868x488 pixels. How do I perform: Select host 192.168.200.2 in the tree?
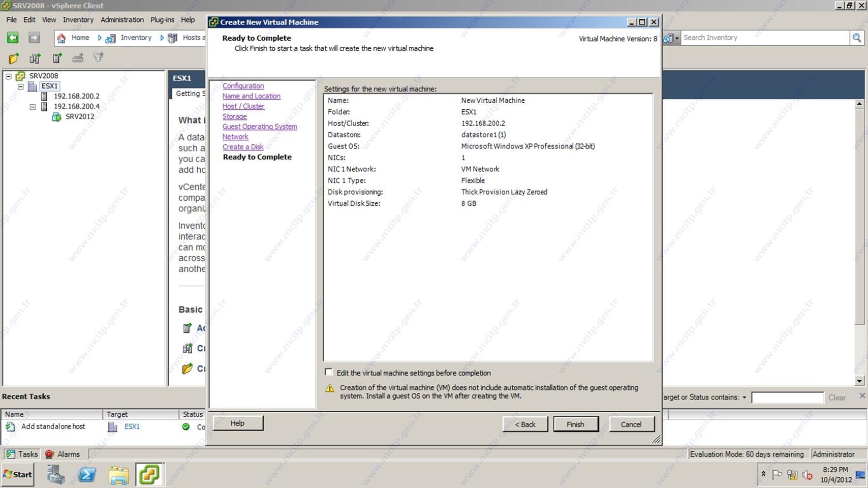[77, 96]
